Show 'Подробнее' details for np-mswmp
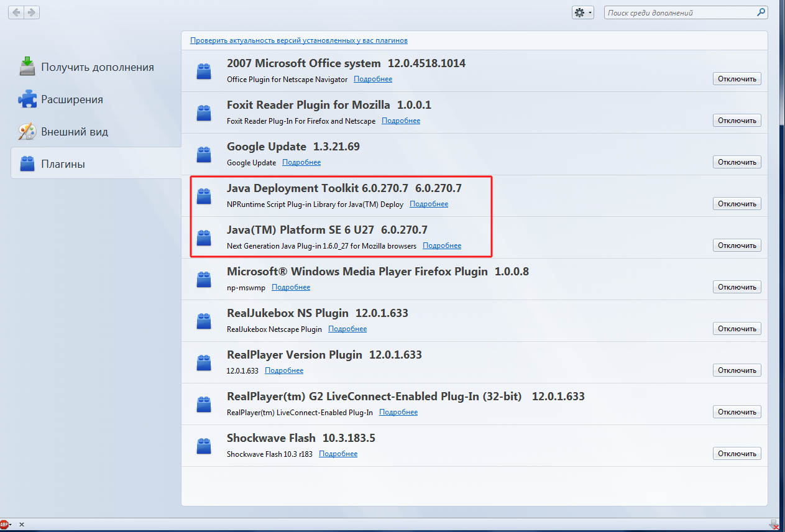 pos(291,287)
